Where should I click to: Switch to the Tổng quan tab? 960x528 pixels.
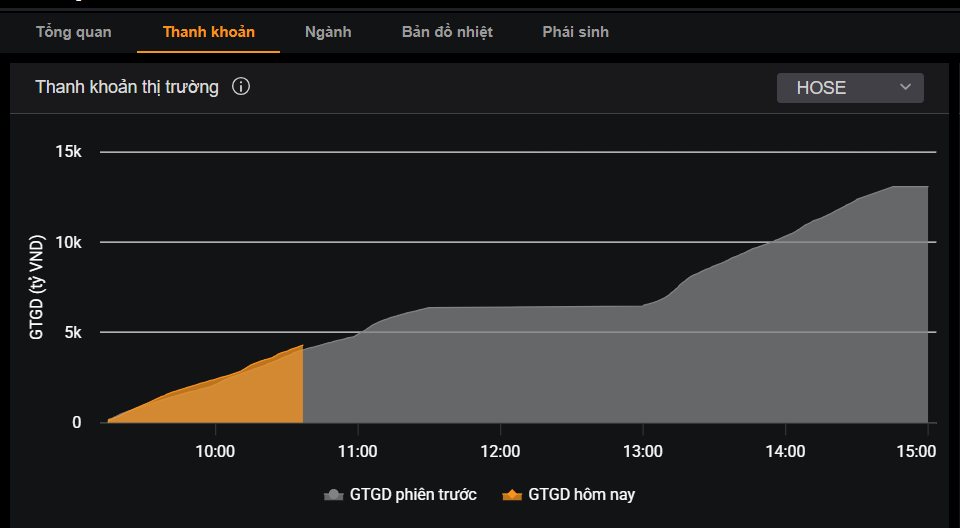pos(74,32)
